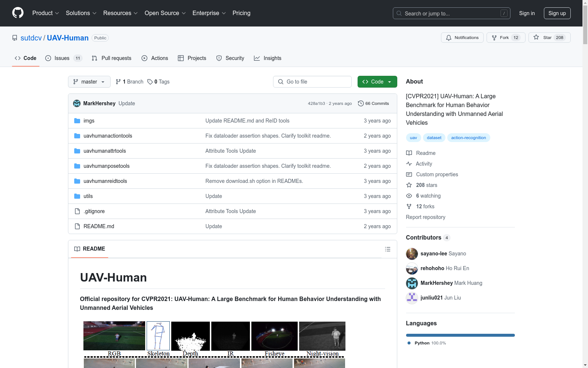Viewport: 588px width, 368px height.
Task: Click the utils folder icon
Action: [77, 196]
